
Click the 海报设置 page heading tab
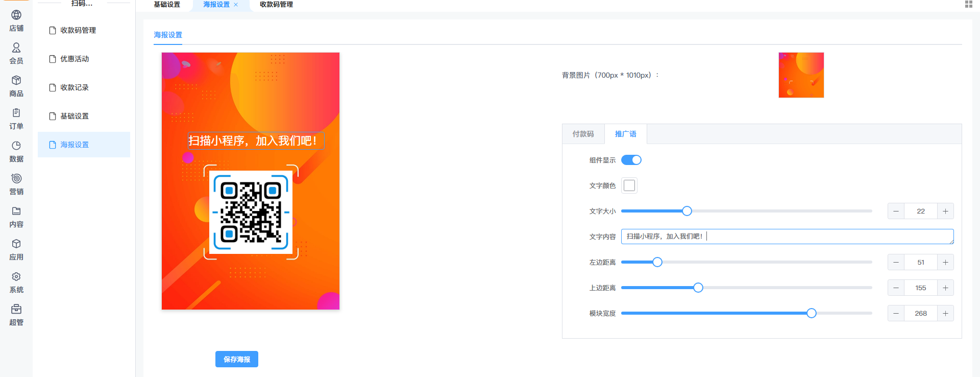[168, 35]
